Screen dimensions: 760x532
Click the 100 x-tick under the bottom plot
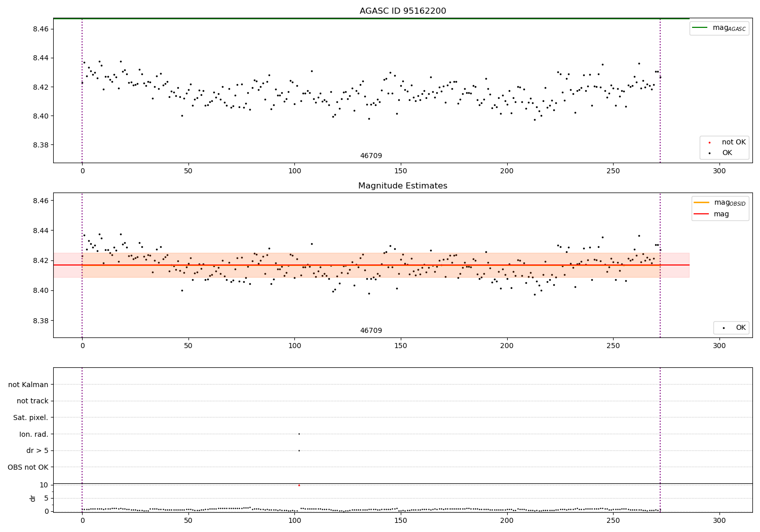point(294,520)
